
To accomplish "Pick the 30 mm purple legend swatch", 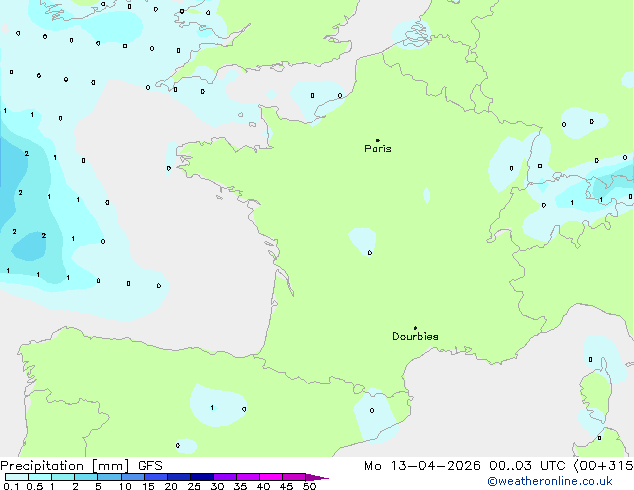I will tap(224, 477).
